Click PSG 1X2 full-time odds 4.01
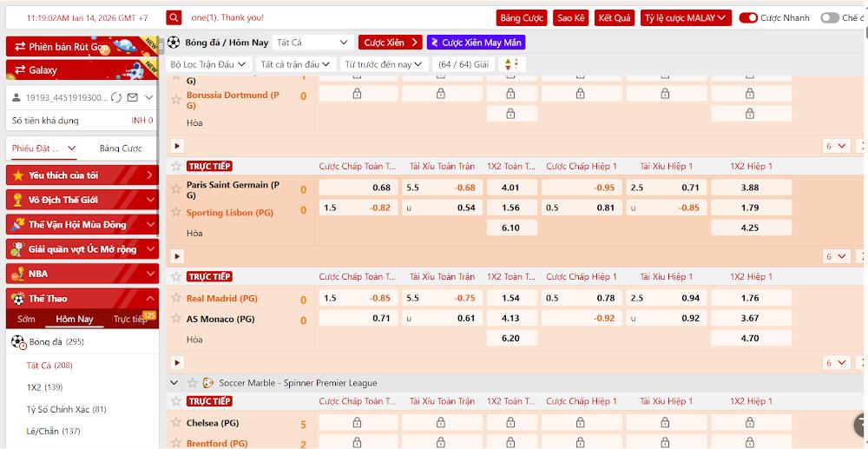The width and height of the screenshot is (868, 449). pyautogui.click(x=512, y=188)
